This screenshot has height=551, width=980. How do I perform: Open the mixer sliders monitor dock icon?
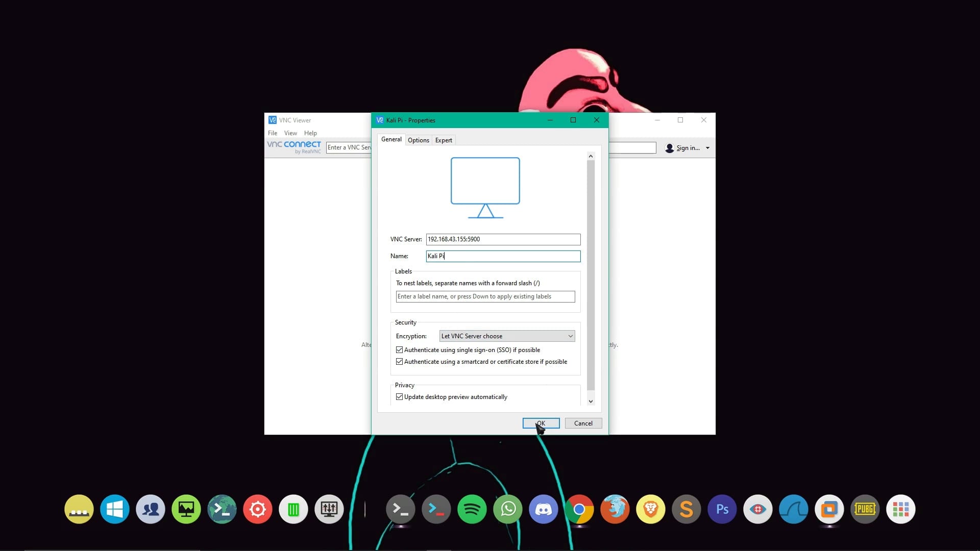click(x=329, y=509)
